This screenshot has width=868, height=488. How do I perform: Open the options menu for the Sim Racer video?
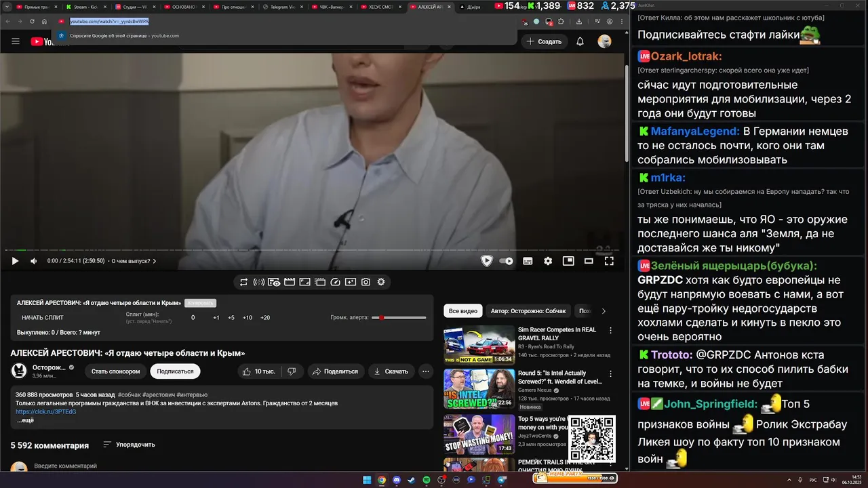tap(610, 331)
